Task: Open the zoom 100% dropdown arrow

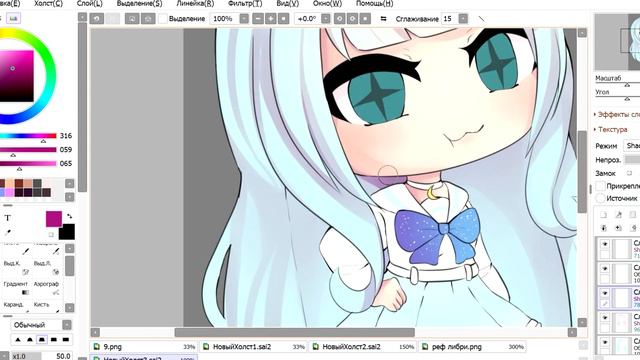Action: [244, 19]
